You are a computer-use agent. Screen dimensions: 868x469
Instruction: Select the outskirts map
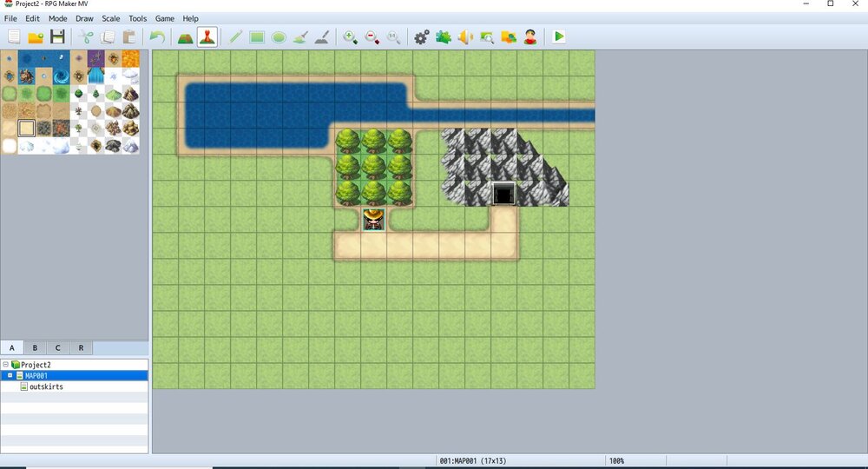[x=46, y=386]
